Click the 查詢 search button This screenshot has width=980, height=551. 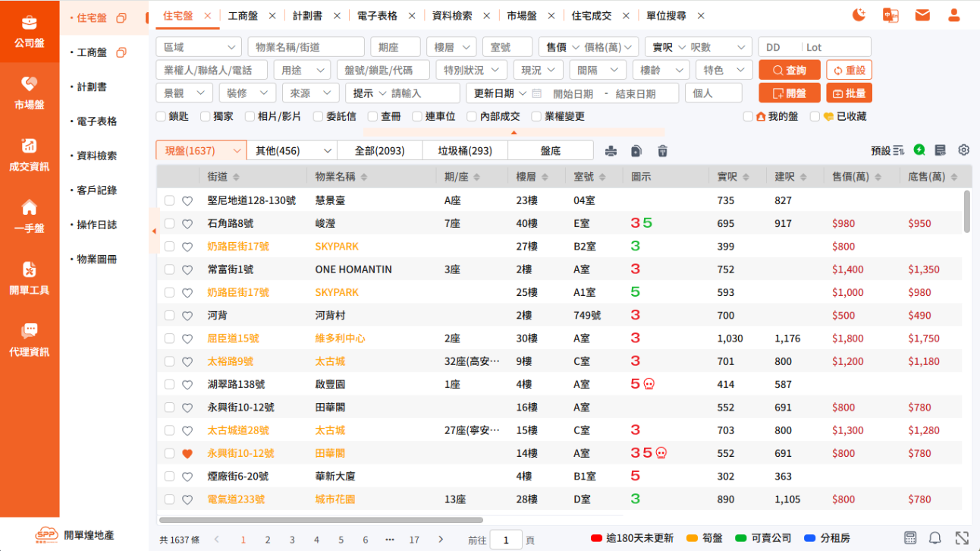point(789,69)
